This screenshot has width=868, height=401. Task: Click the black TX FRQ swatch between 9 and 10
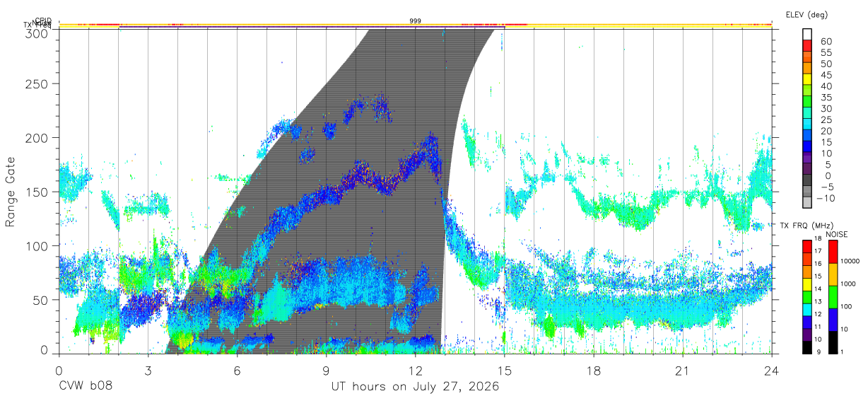[807, 347]
